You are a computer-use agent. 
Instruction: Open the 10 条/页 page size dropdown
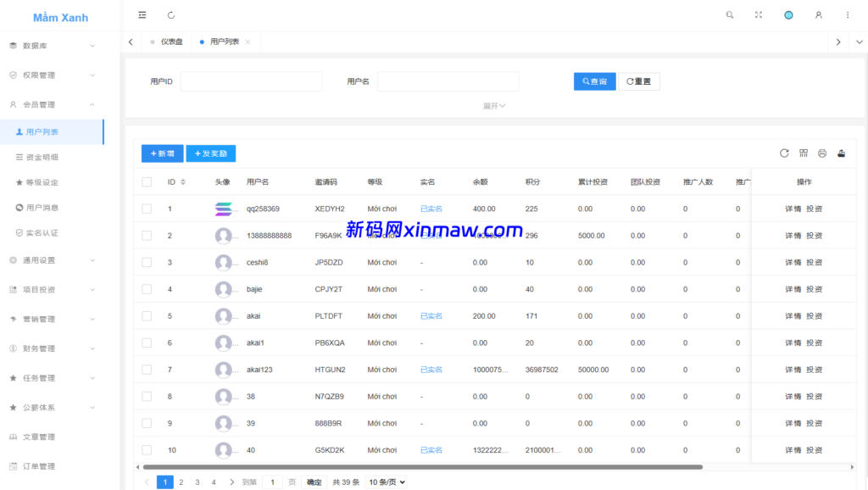point(387,482)
